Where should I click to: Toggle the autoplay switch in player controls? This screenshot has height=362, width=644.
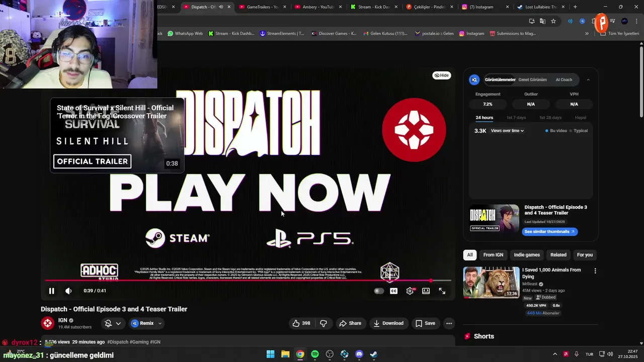379,291
